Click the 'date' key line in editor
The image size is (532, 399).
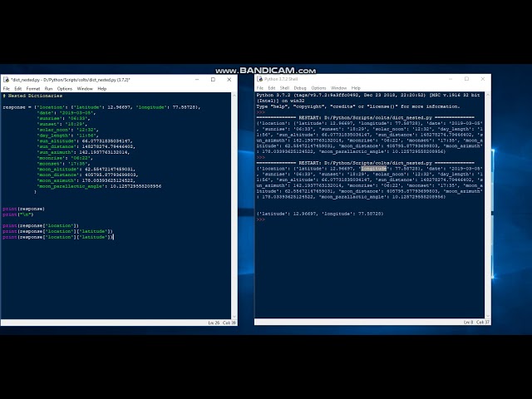tap(66, 113)
